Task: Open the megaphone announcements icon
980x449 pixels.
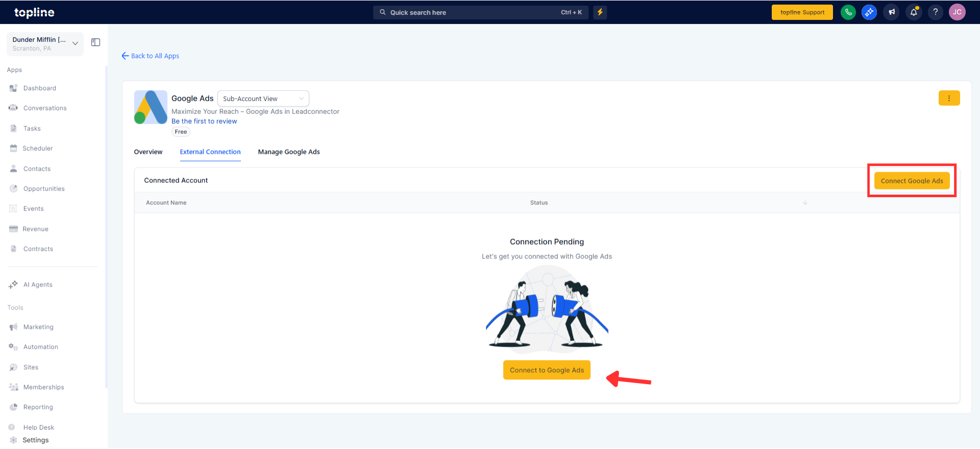Action: [892, 12]
